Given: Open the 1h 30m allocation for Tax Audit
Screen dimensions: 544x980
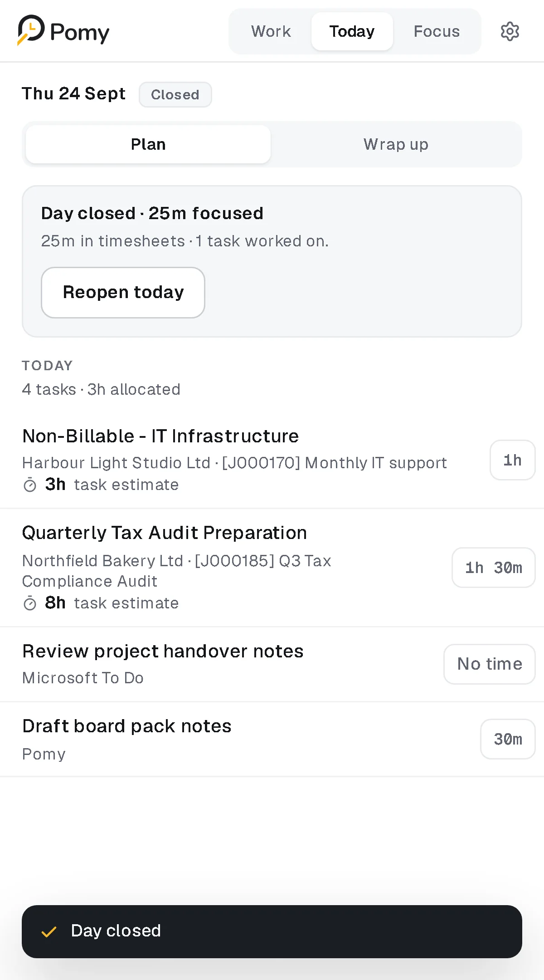Looking at the screenshot, I should click(493, 568).
